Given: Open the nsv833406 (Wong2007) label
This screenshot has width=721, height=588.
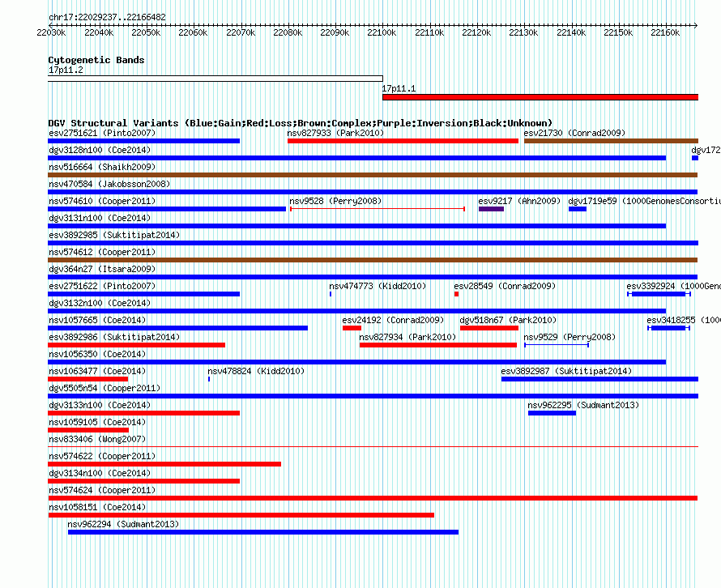Looking at the screenshot, I should 97,439.
